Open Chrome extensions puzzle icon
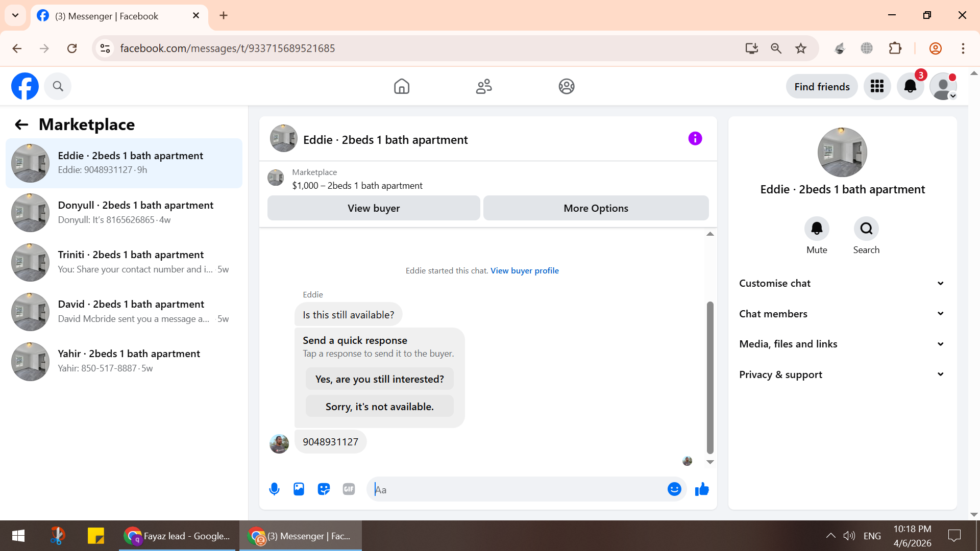This screenshot has width=980, height=551. point(895,48)
